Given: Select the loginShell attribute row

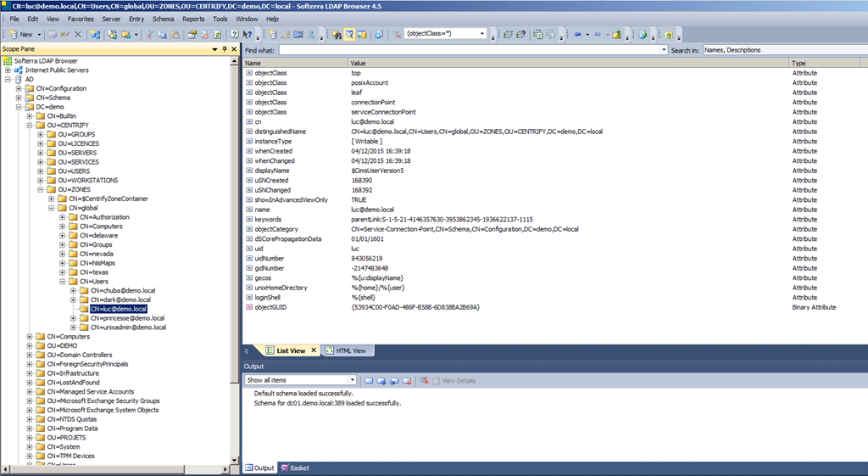Looking at the screenshot, I should (554, 298).
